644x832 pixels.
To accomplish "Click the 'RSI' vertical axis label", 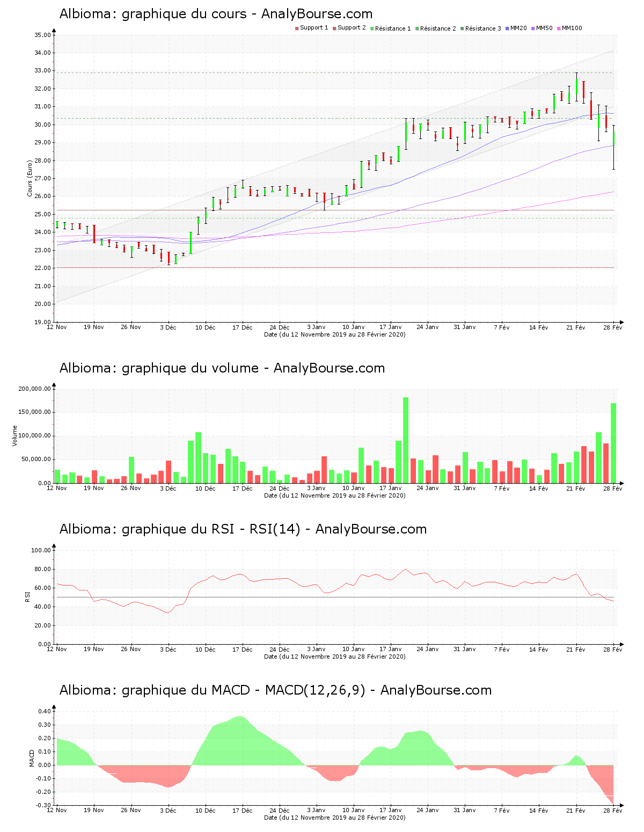I will (x=27, y=596).
